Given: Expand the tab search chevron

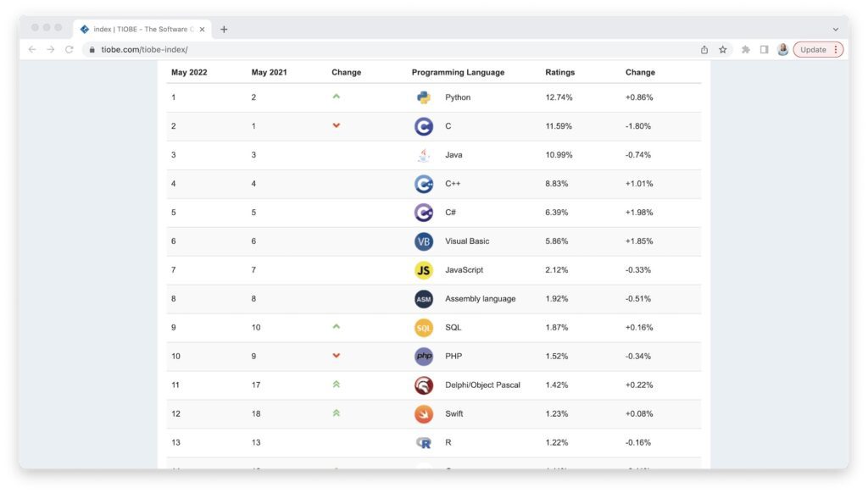Looking at the screenshot, I should 835,29.
